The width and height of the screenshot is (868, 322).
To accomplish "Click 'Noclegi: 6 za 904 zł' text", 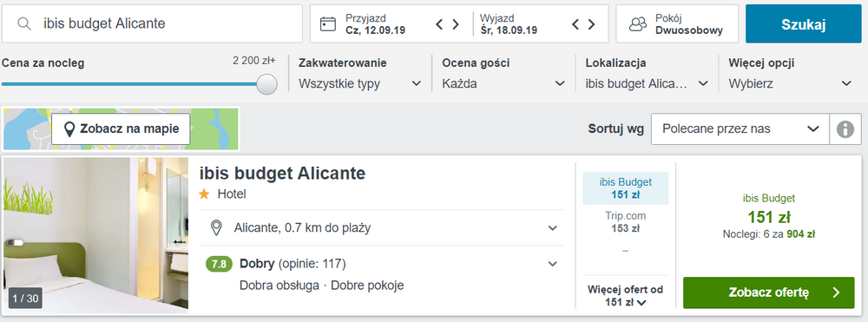I will point(769,234).
